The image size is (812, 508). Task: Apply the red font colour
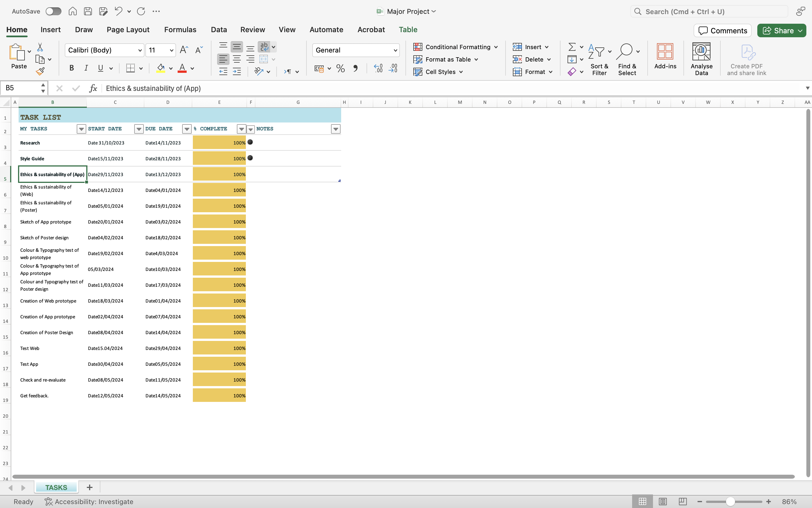[x=182, y=69]
